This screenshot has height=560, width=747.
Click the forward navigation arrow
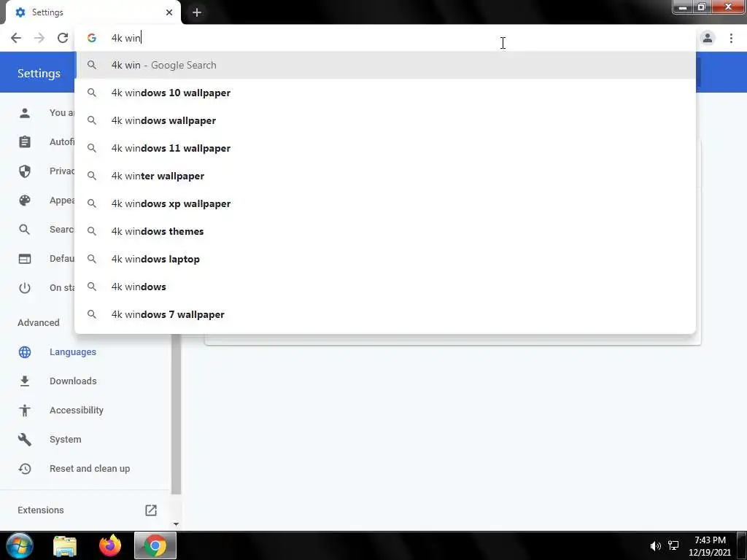click(39, 38)
